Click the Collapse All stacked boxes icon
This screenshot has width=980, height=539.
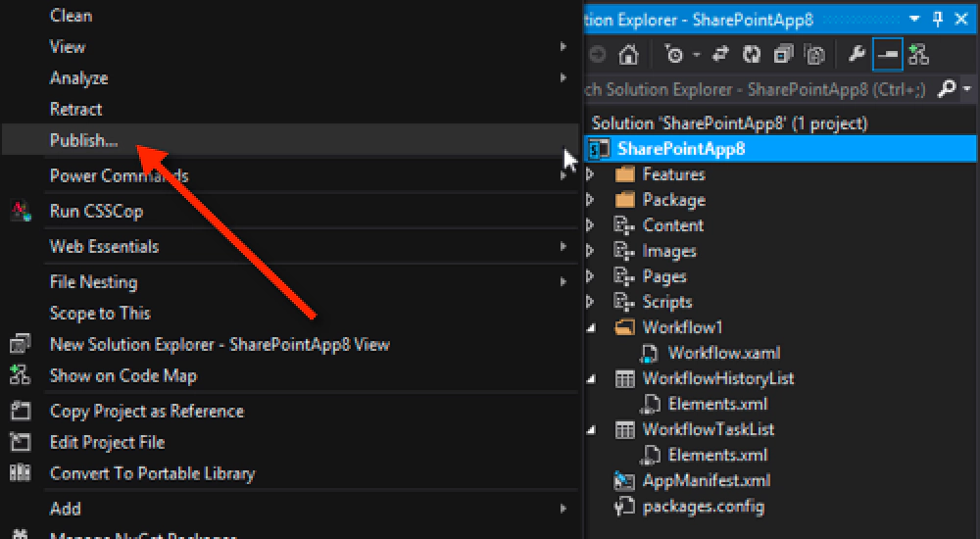[783, 55]
